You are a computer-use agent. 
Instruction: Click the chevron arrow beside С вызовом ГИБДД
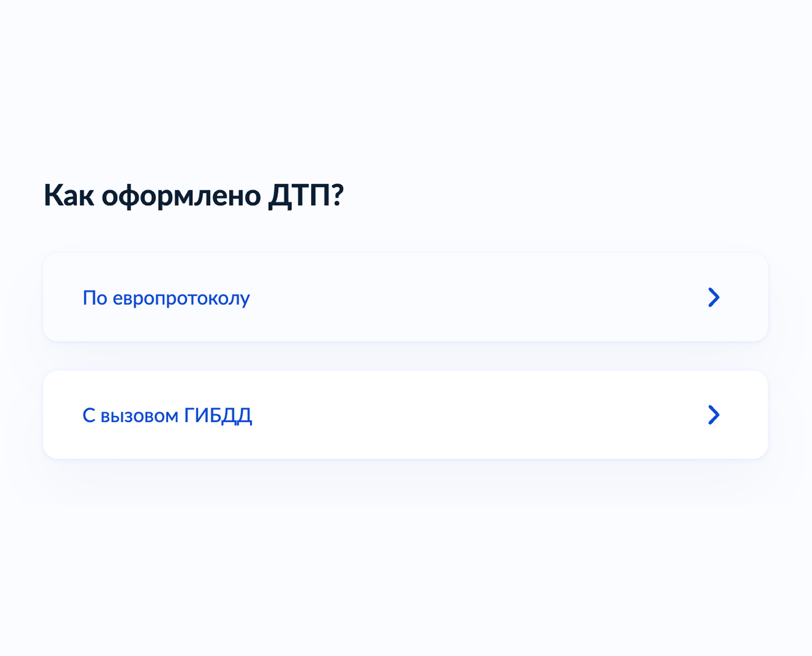(714, 415)
